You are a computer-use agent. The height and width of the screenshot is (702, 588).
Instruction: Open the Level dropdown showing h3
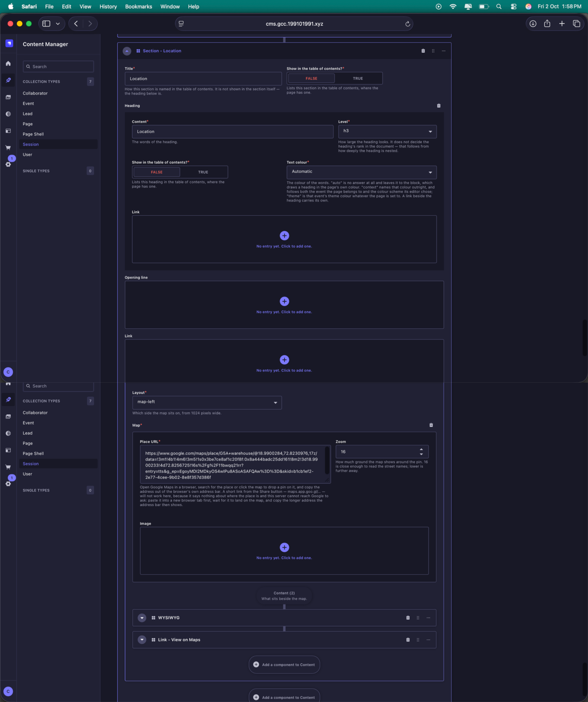[x=387, y=131]
